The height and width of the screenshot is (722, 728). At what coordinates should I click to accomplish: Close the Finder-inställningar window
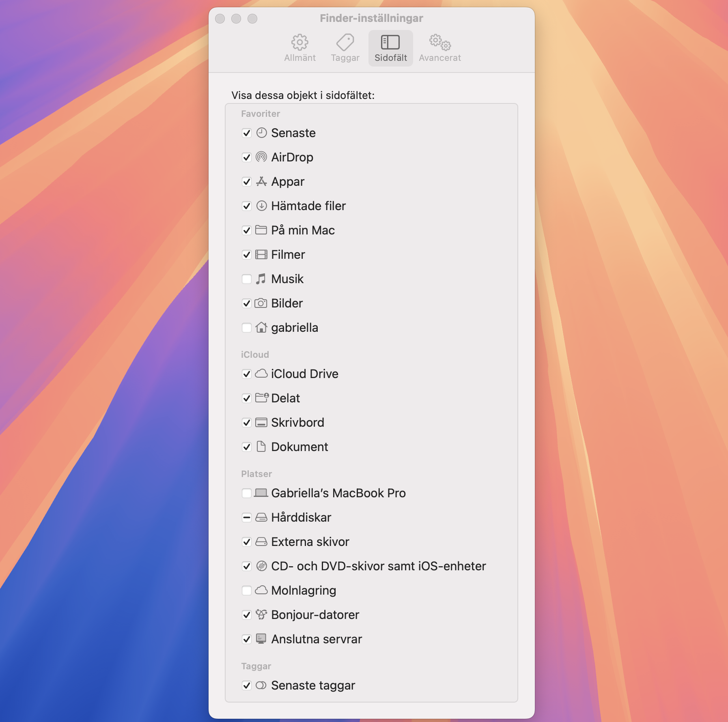pyautogui.click(x=220, y=19)
